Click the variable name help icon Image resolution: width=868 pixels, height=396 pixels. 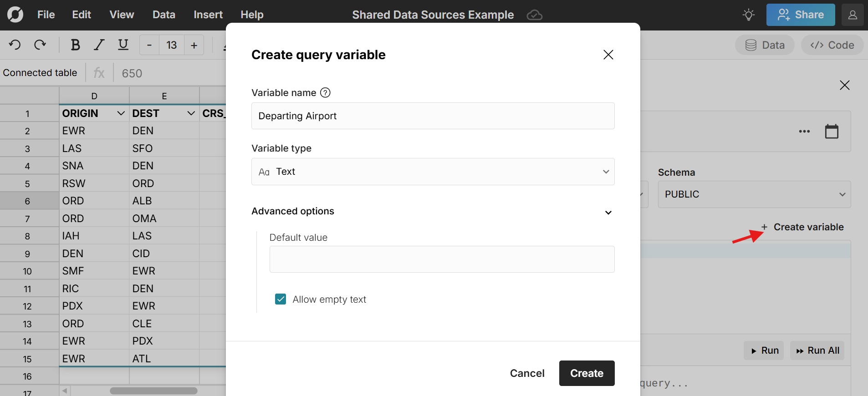pyautogui.click(x=325, y=93)
